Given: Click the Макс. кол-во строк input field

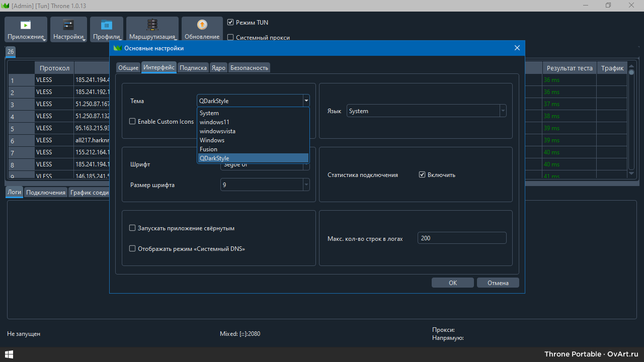Looking at the screenshot, I should [461, 238].
